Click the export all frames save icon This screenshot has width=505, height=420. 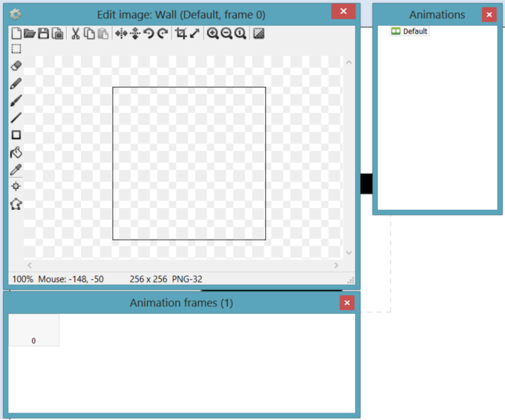pos(58,33)
